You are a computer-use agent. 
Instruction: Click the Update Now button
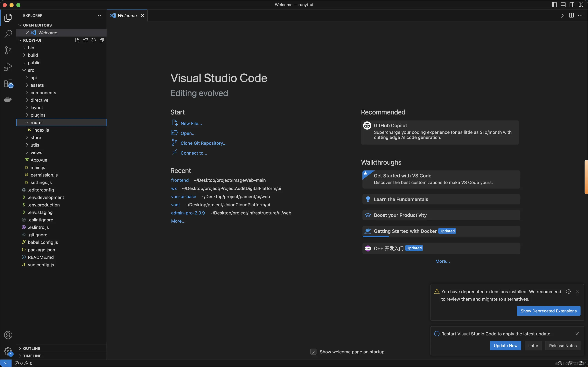[x=505, y=346]
